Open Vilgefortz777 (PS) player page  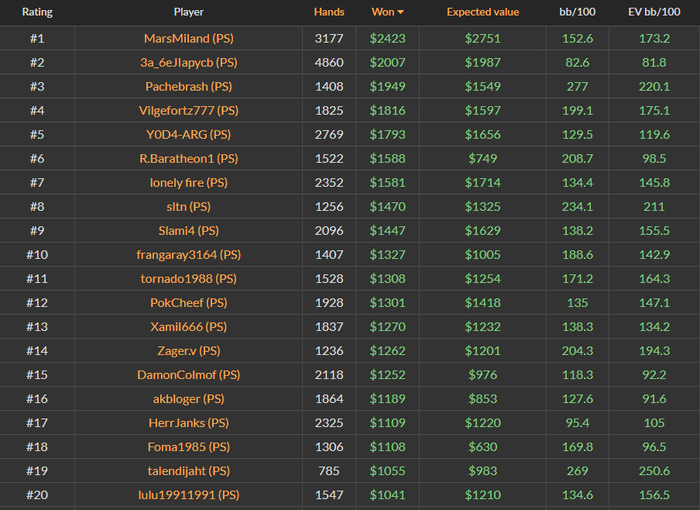click(x=188, y=111)
